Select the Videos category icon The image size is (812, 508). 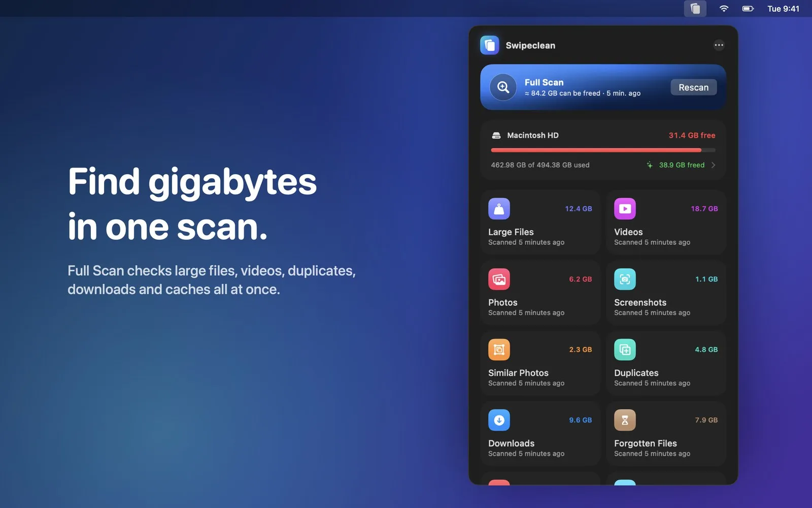pos(625,209)
